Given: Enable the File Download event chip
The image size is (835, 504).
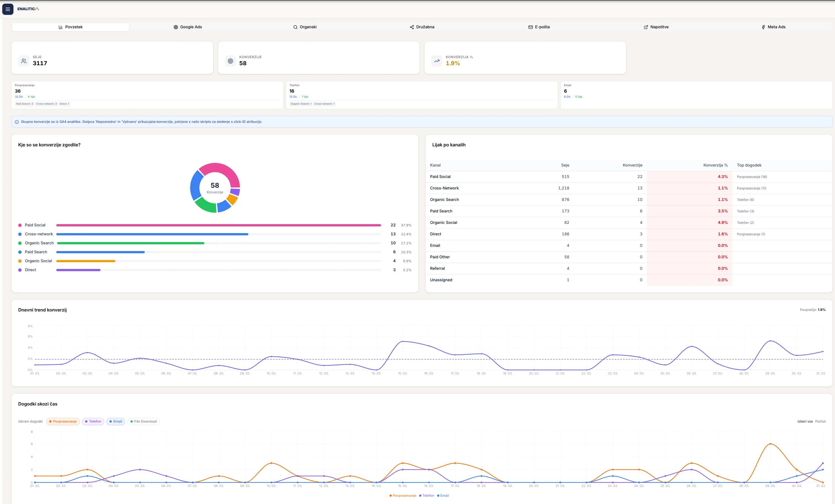Looking at the screenshot, I should click(x=144, y=421).
